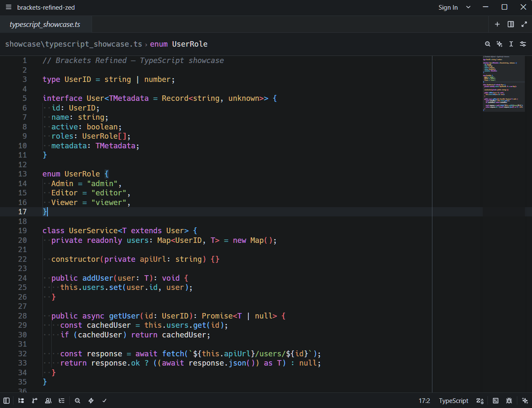Click the "admin" string on line 14
This screenshot has width=532, height=408.
(x=102, y=184)
